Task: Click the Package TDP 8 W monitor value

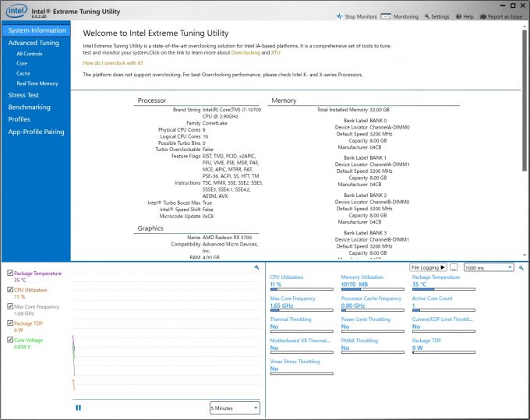Action: coord(418,348)
